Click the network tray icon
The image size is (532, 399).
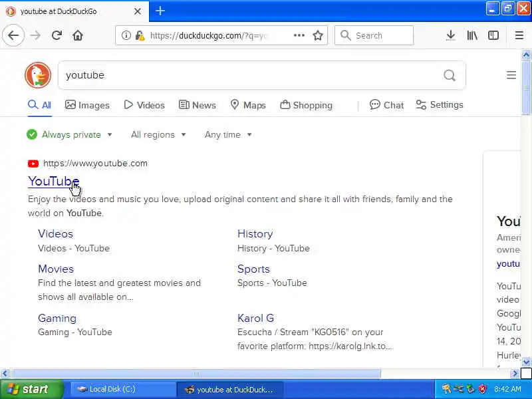[459, 389]
